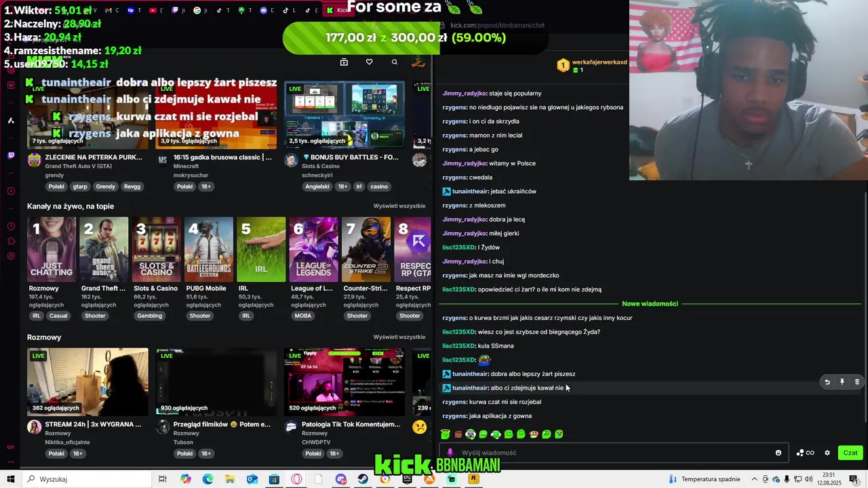Open Outlook from taskbar

252,479
